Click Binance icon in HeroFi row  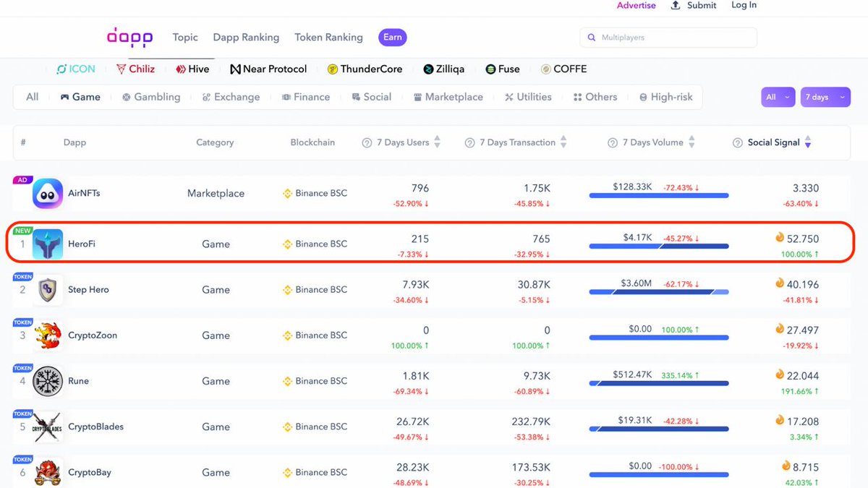pos(287,244)
